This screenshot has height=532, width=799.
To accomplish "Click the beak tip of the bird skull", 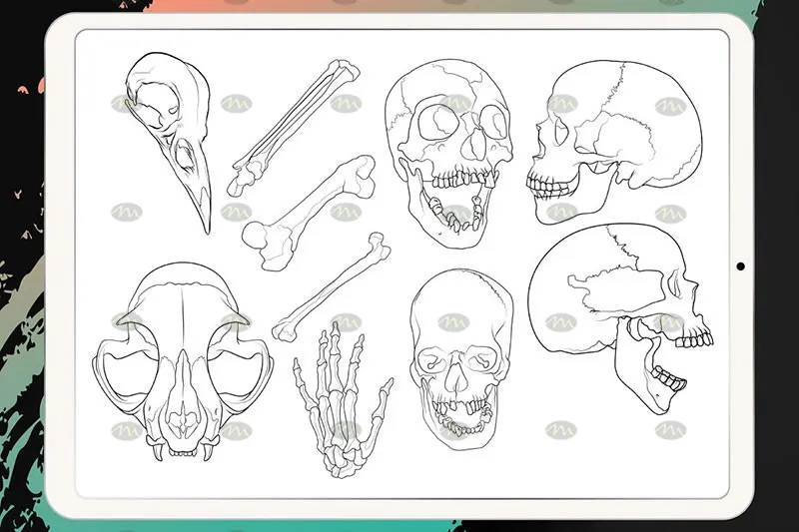I will [x=207, y=226].
